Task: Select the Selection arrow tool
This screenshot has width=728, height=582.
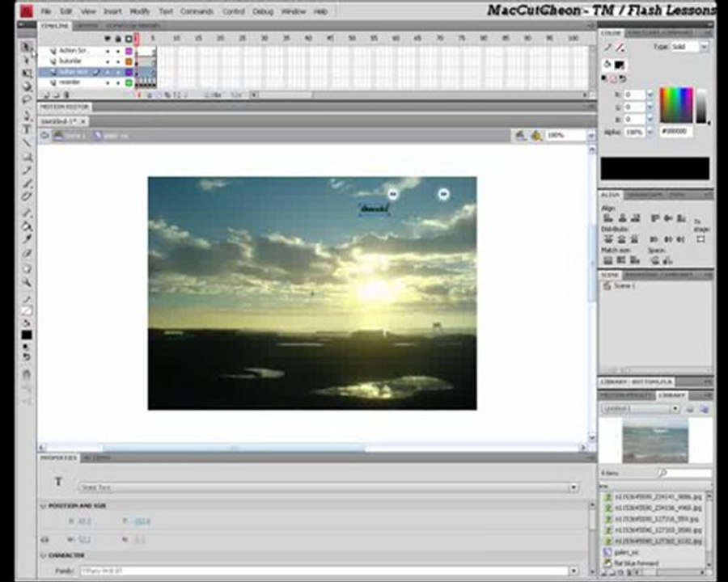Action: (x=26, y=46)
